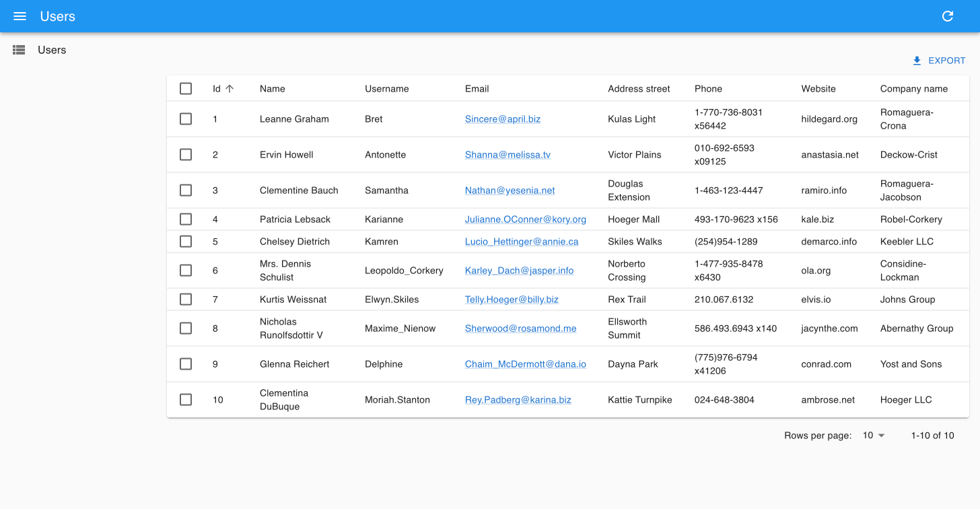The width and height of the screenshot is (980, 509).
Task: Open the Sincere@april.biz email link
Action: pos(503,118)
